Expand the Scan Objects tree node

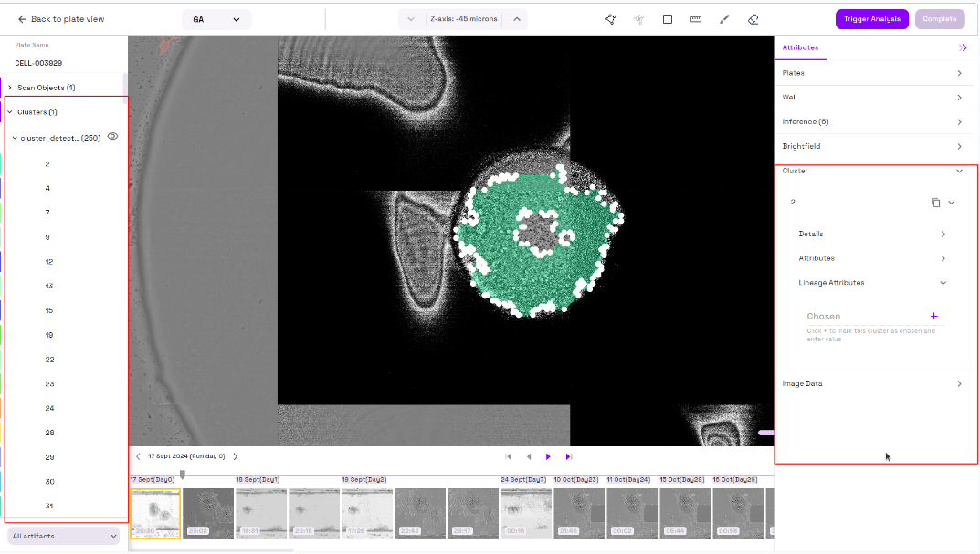10,88
